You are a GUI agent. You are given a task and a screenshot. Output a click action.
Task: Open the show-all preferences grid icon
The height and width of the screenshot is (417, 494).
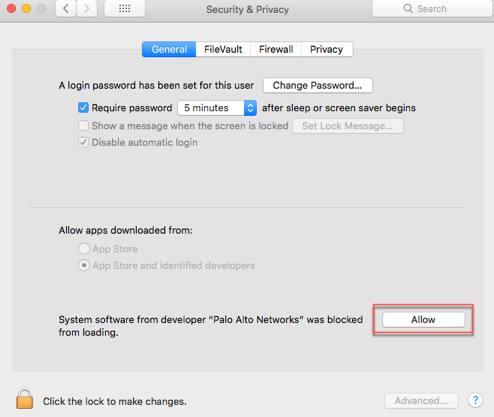point(125,8)
